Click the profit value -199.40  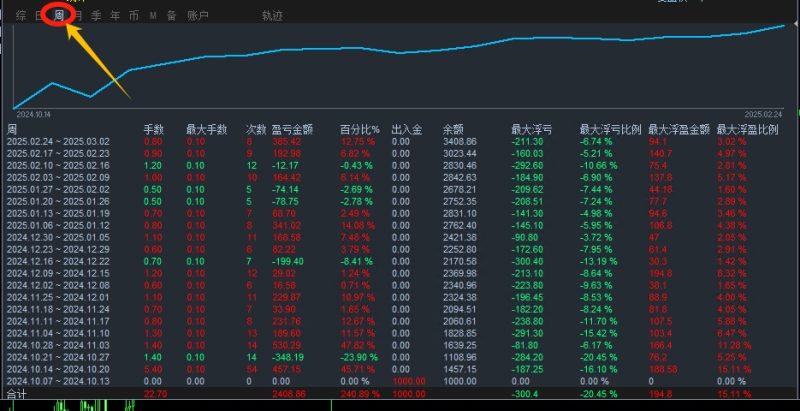(x=288, y=262)
